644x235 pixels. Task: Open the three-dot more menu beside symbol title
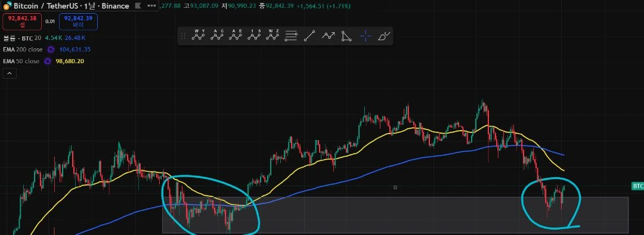(x=151, y=6)
